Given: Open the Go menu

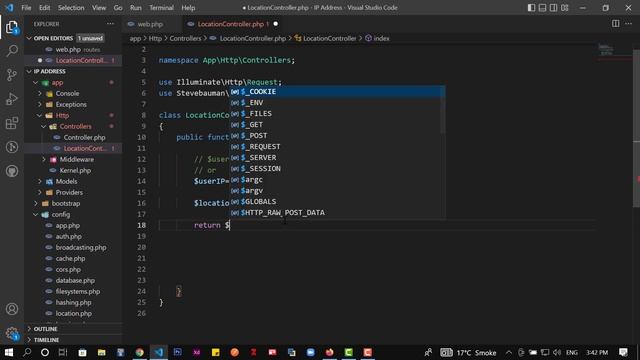Looking at the screenshot, I should pos(118,8).
